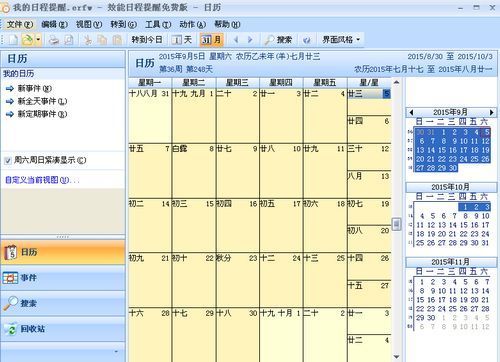Viewport: 500px width, 362px height.
Task: Select the month view button 月
Action: (211, 40)
